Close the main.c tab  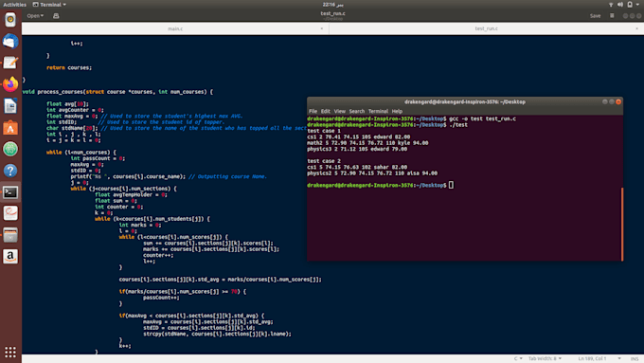coord(322,28)
